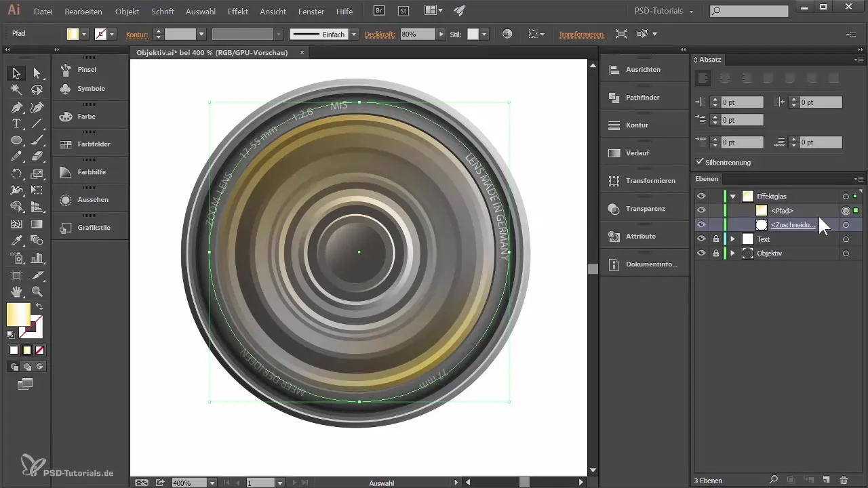
Task: Open the Pathfinder panel
Action: pos(642,98)
